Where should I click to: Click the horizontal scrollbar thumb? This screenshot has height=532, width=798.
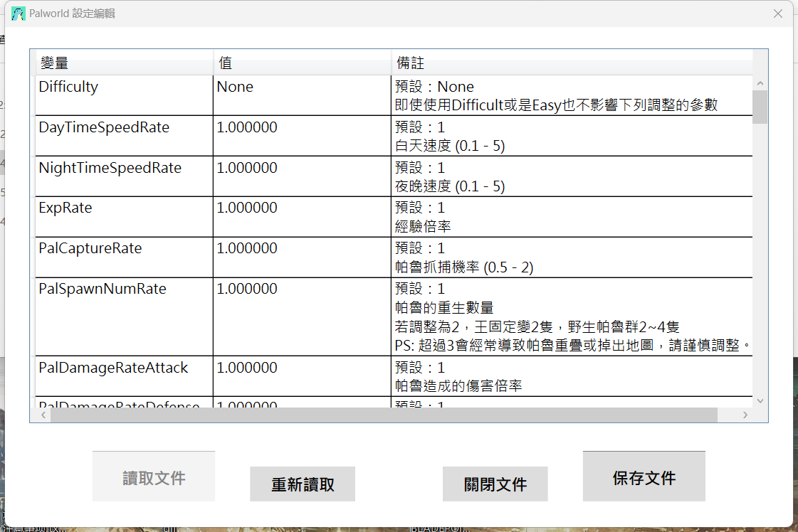384,415
